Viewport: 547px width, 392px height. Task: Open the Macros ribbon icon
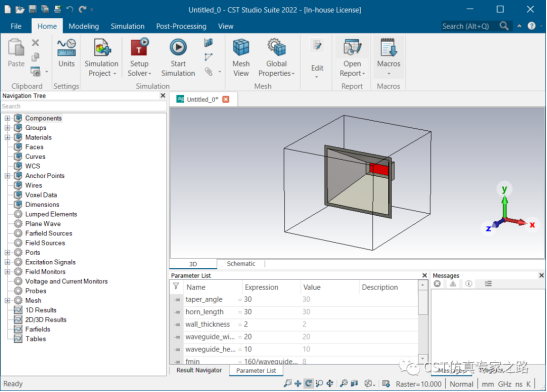(x=388, y=47)
